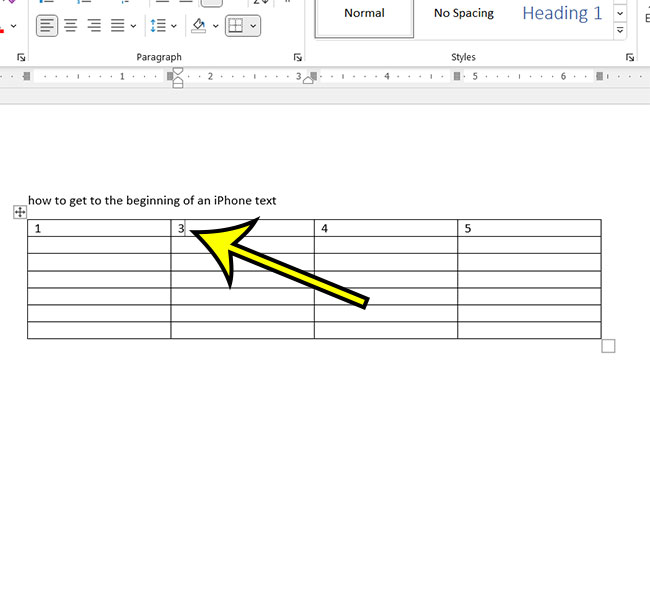Screen dimensions: 650x609
Task: Click the ruler column marker before 5
Action: (x=457, y=76)
